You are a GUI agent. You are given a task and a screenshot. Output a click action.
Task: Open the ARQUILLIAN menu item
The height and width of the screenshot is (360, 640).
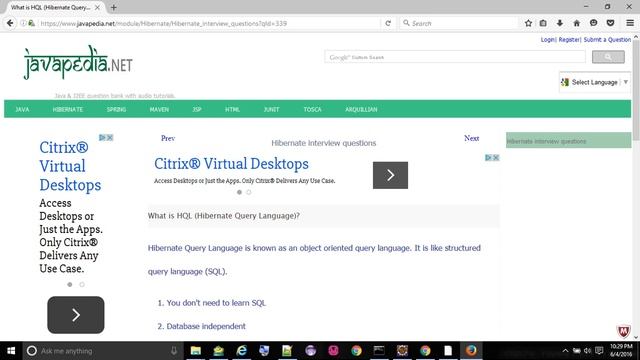click(x=361, y=109)
